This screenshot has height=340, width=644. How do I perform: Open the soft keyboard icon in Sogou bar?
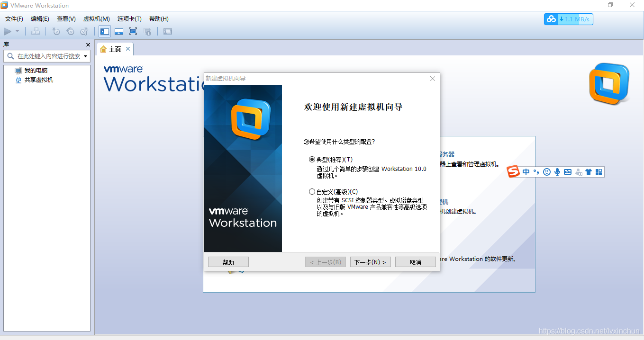[568, 172]
